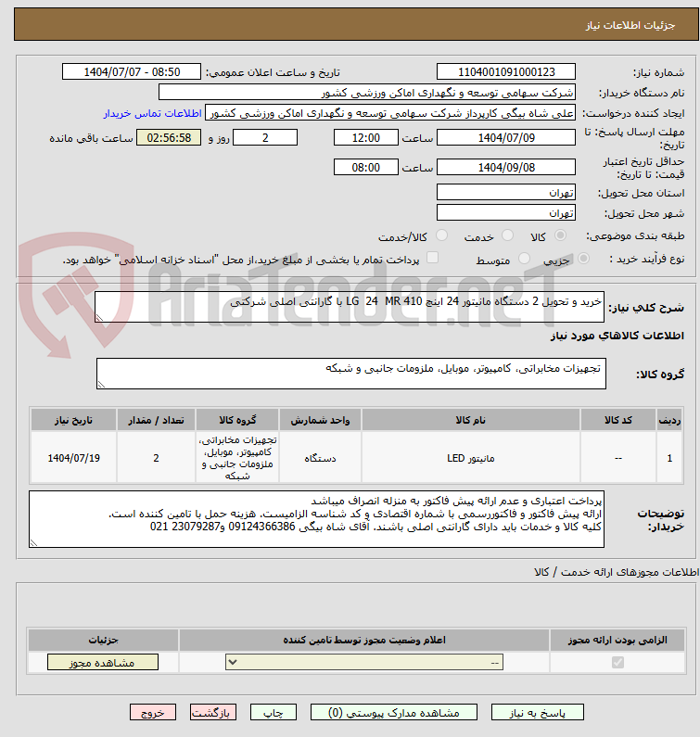This screenshot has height=737, width=700.
Task: Click the نام کالا column header
Action: (x=471, y=420)
